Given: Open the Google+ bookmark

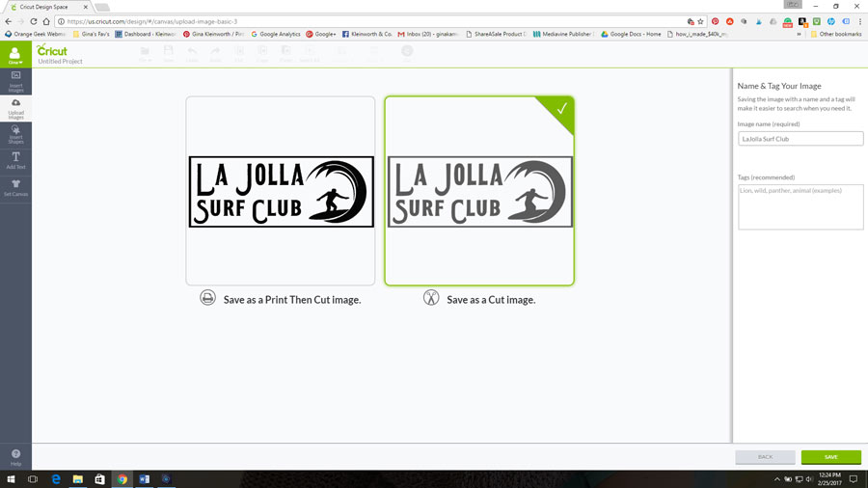Looking at the screenshot, I should click(x=321, y=35).
